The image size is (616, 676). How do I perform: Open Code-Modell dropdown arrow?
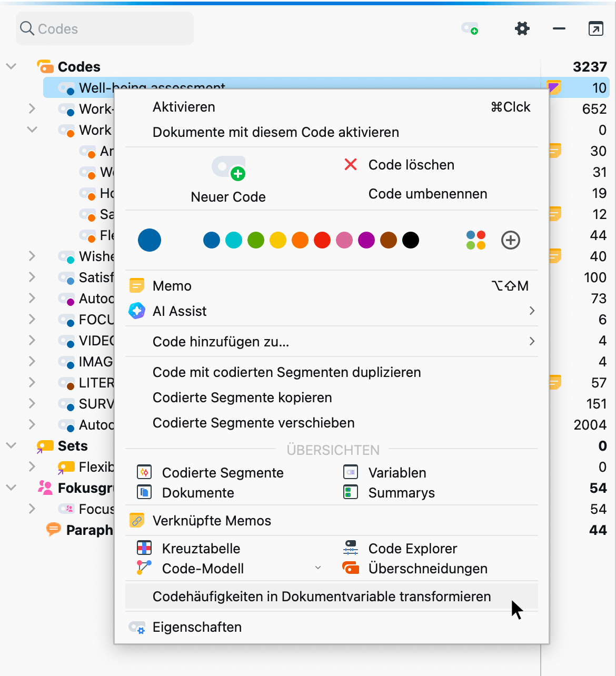[318, 568]
